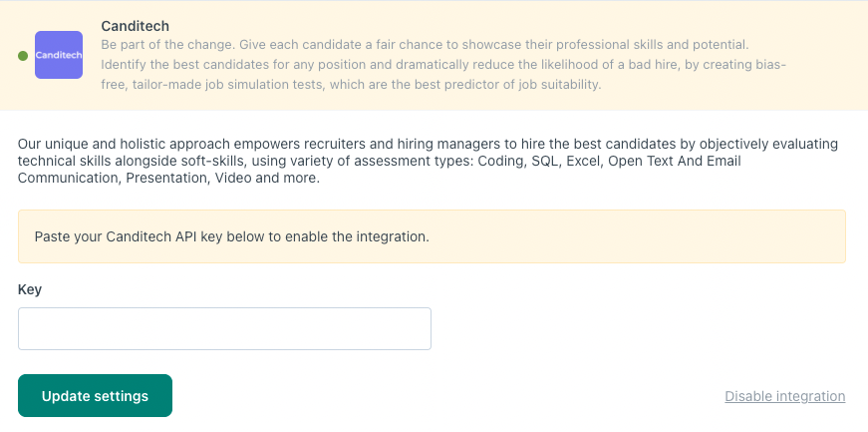Image resolution: width=868 pixels, height=432 pixels.
Task: Click the Key field label
Action: click(x=30, y=289)
